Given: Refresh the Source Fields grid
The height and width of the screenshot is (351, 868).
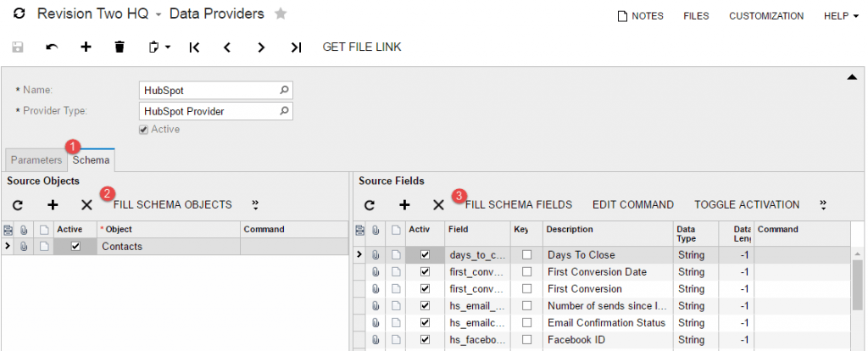Looking at the screenshot, I should point(370,205).
